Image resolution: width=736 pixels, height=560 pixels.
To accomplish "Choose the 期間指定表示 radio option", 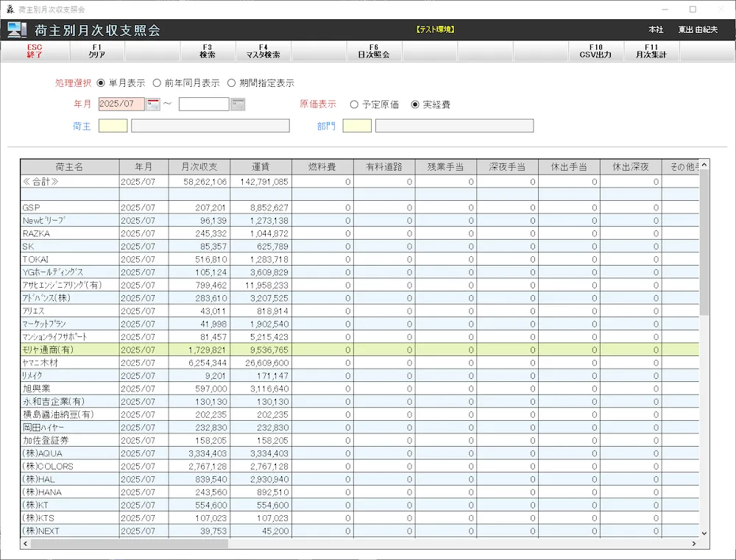I will [x=232, y=83].
